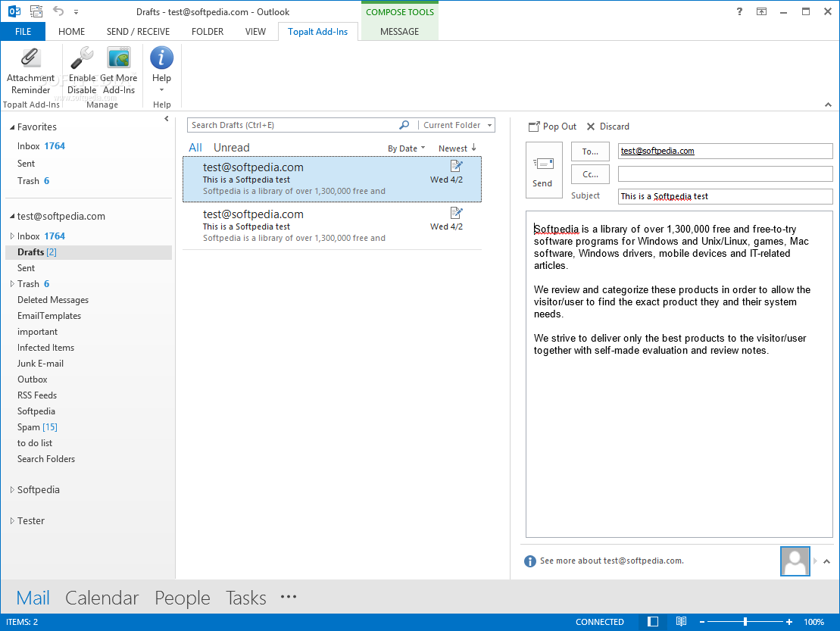
Task: Click the Send/Receive All Folders quick icon
Action: tap(36, 11)
